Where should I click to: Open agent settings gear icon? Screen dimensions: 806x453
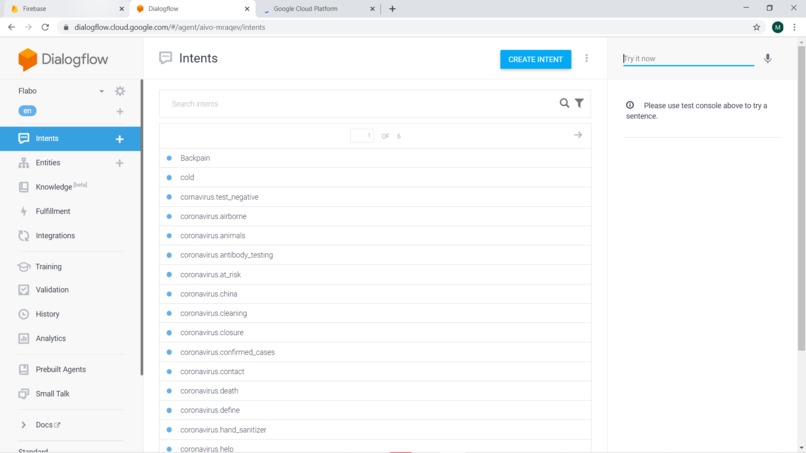coord(120,91)
